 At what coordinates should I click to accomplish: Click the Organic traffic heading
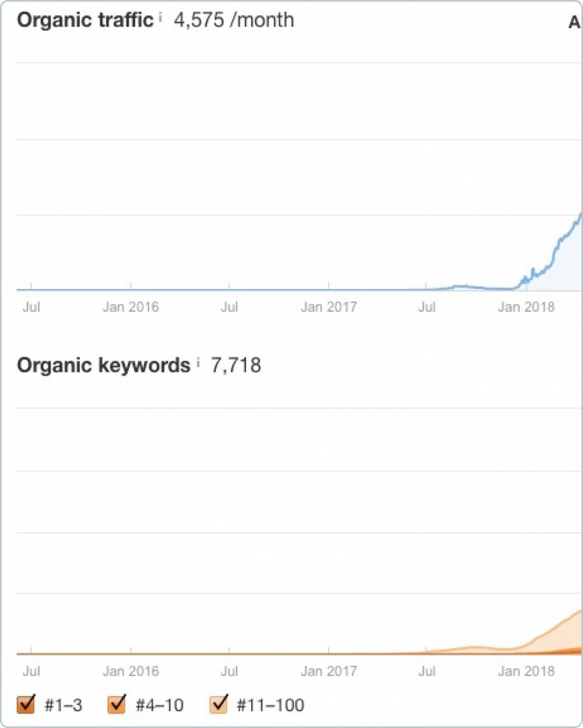click(x=85, y=20)
